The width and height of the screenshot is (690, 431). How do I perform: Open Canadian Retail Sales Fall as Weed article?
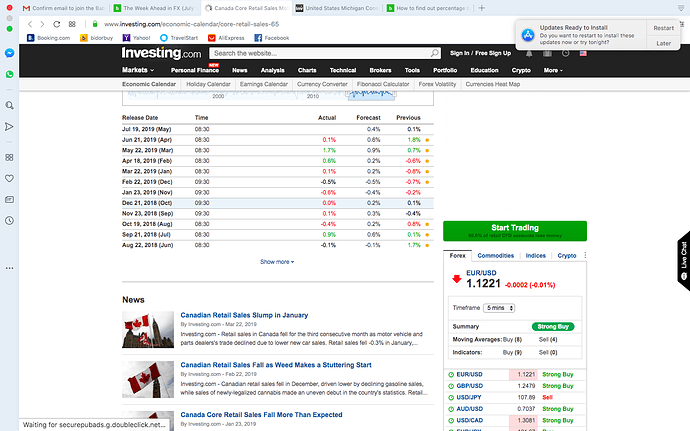pos(276,365)
